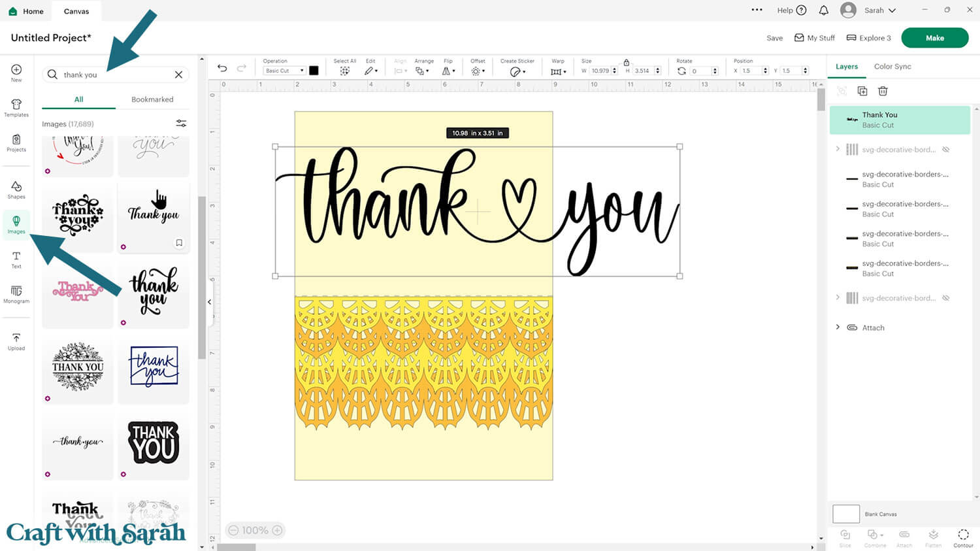The image size is (980, 551).
Task: Open the Shapes panel
Action: [x=16, y=190]
